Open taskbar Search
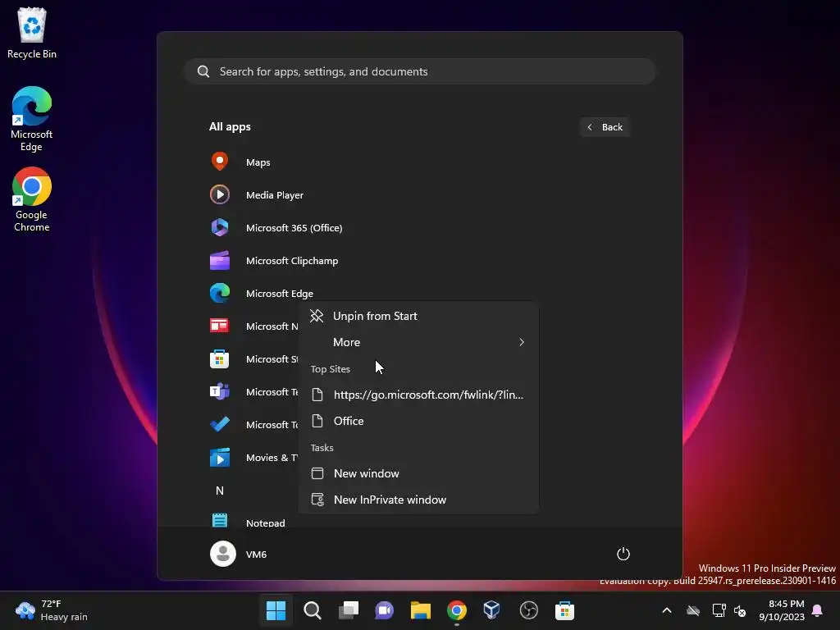This screenshot has height=630, width=840. point(313,610)
